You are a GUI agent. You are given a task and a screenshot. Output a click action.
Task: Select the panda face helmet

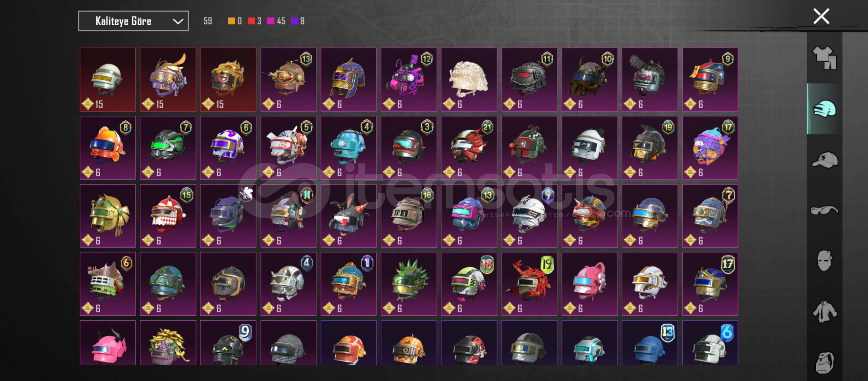tap(590, 148)
